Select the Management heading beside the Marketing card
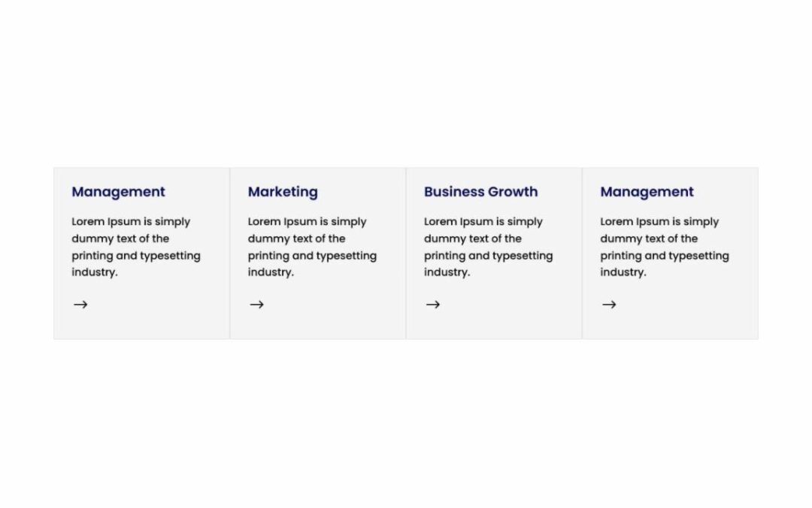The height and width of the screenshot is (508, 812). [119, 192]
